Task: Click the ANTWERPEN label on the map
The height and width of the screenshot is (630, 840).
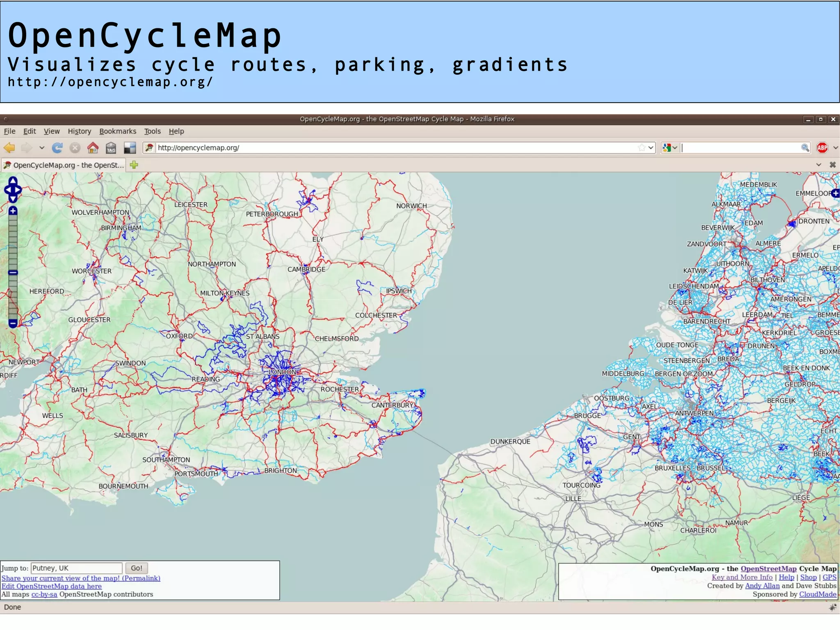Action: coord(694,413)
